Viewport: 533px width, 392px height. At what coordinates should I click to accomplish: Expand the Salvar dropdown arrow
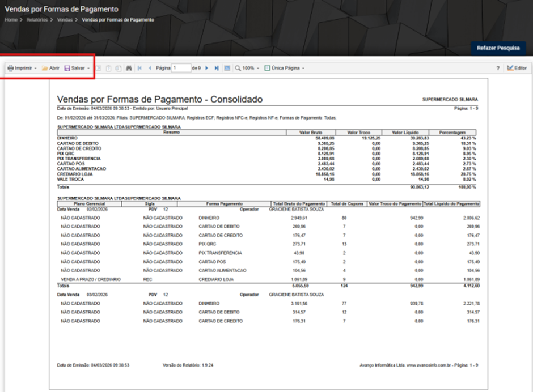pyautogui.click(x=88, y=69)
